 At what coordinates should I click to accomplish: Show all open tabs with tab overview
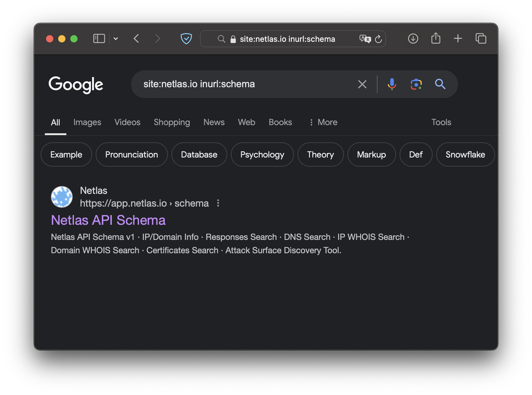point(481,38)
